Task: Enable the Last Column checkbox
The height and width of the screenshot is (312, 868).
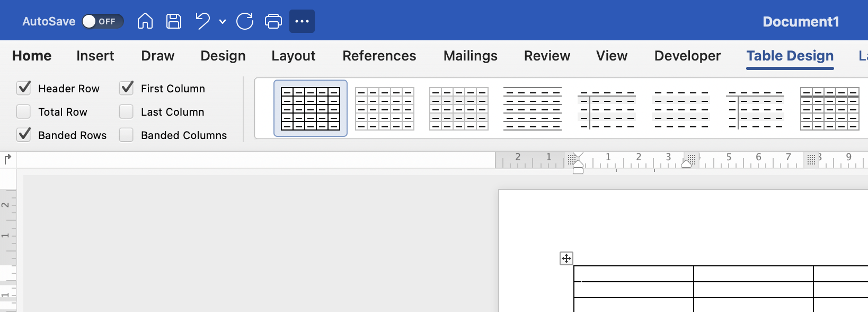Action: tap(126, 111)
